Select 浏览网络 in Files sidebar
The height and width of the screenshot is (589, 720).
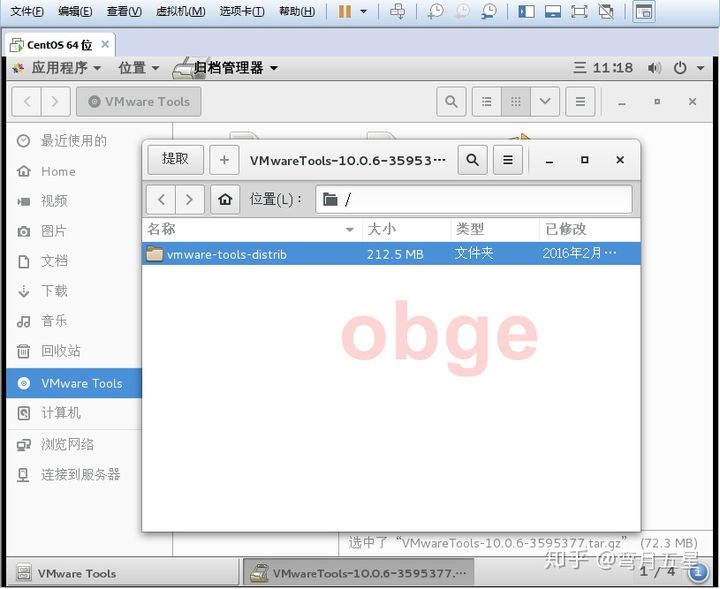pyautogui.click(x=74, y=444)
